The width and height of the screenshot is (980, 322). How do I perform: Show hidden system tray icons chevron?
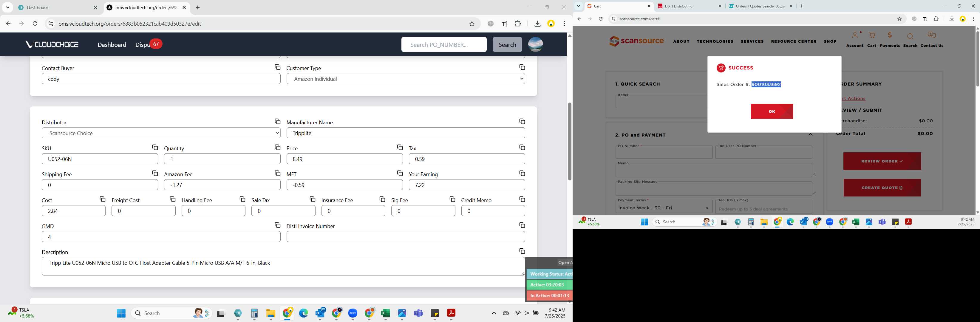493,313
